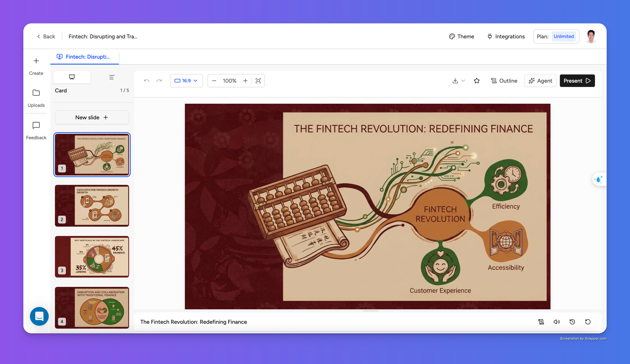The image size is (630, 364).
Task: Click the undo arrow icon
Action: [147, 81]
